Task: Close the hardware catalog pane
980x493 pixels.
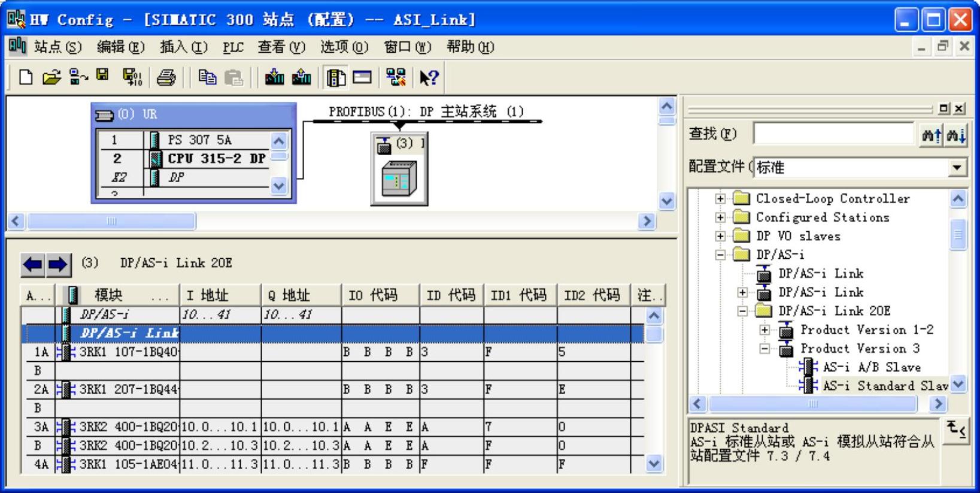Action: click(960, 108)
